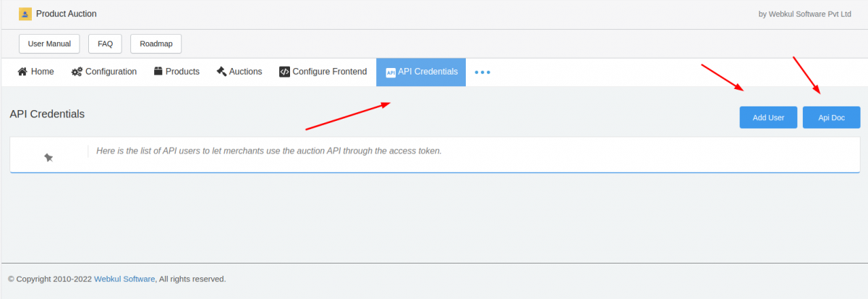Screen dimensions: 868x299
Task: View the Roadmap
Action: (156, 43)
